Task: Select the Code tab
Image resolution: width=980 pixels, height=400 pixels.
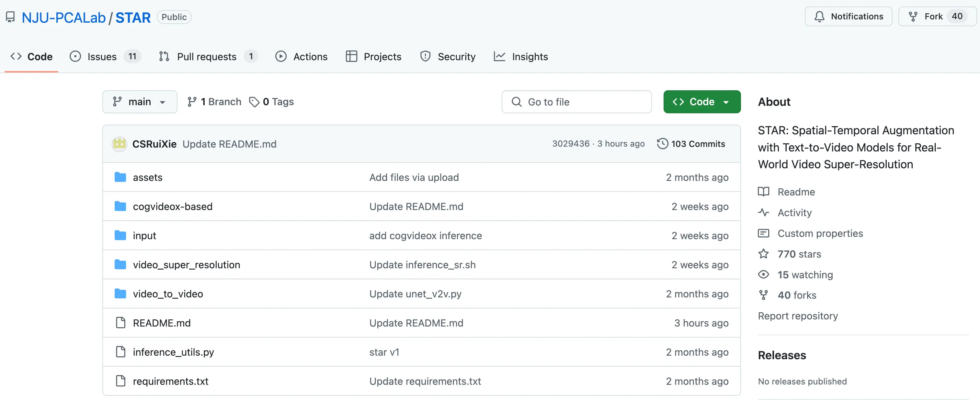Action: coord(31,56)
